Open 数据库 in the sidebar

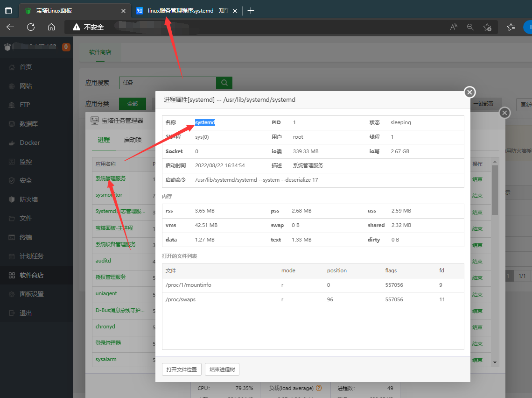pyautogui.click(x=28, y=124)
